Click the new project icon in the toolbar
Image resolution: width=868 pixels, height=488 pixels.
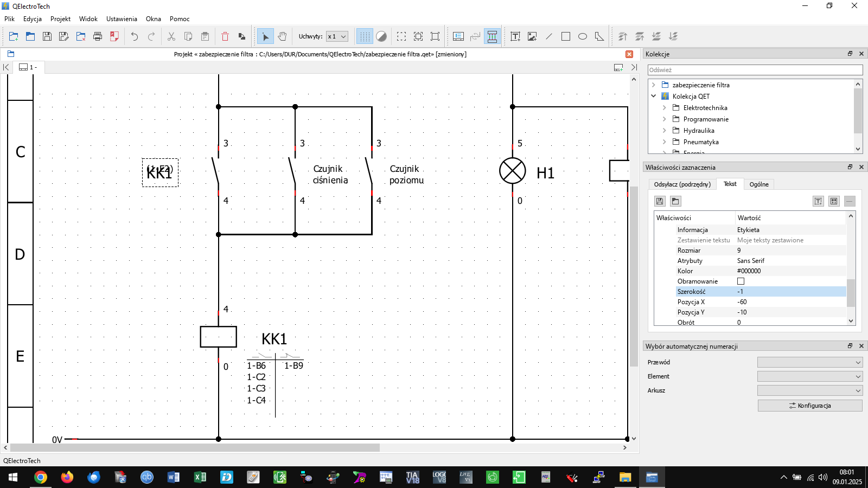coord(14,36)
